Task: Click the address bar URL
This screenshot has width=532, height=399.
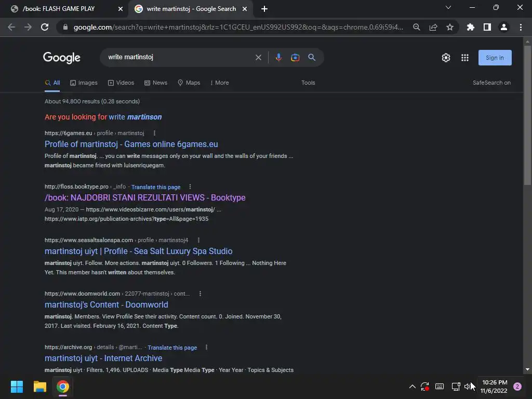Action: tap(238, 27)
